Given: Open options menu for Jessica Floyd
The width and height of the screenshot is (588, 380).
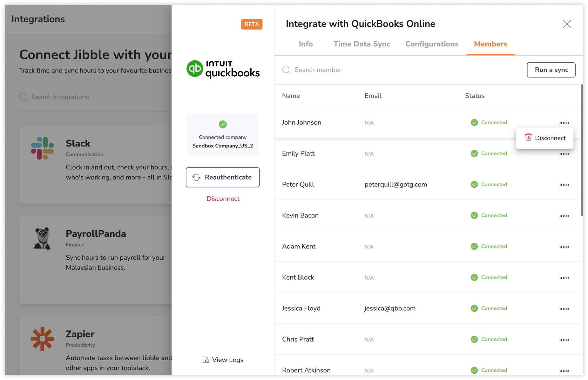Looking at the screenshot, I should coord(564,309).
